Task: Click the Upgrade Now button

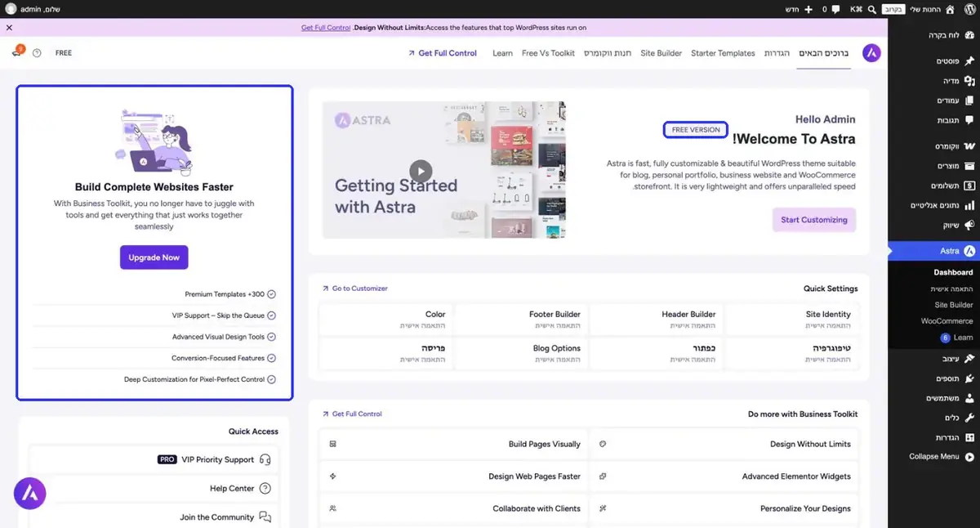Action: pyautogui.click(x=154, y=257)
